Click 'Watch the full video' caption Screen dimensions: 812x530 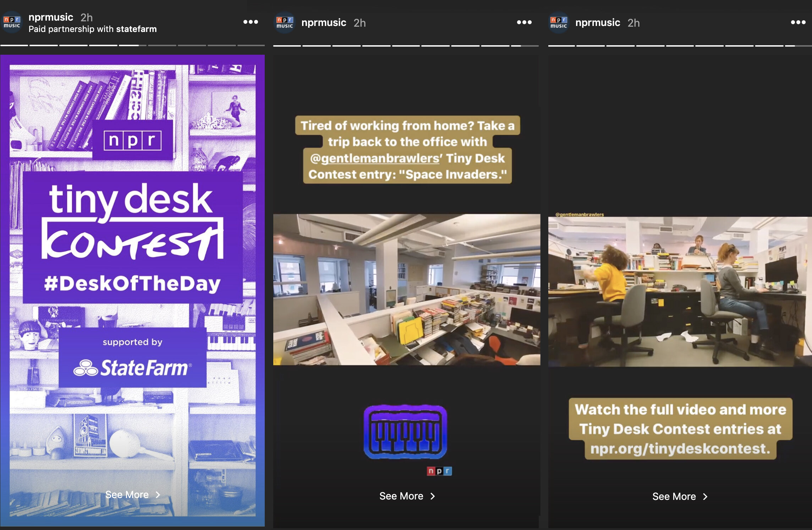(x=680, y=429)
